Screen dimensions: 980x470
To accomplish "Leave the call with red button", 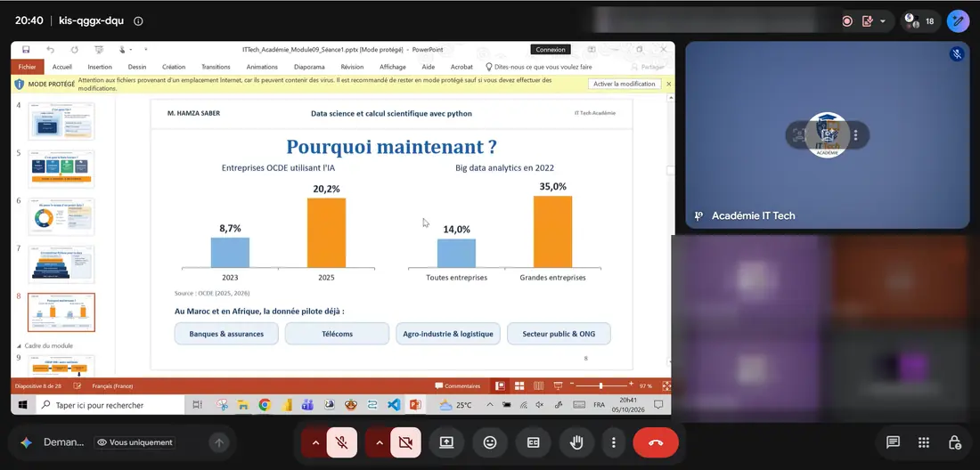I will point(656,442).
